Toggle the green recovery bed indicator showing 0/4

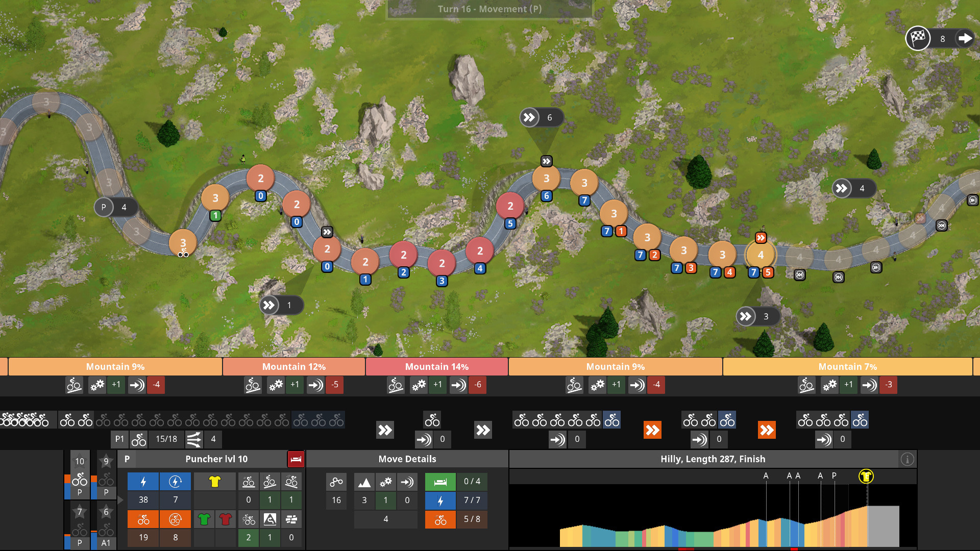(440, 481)
